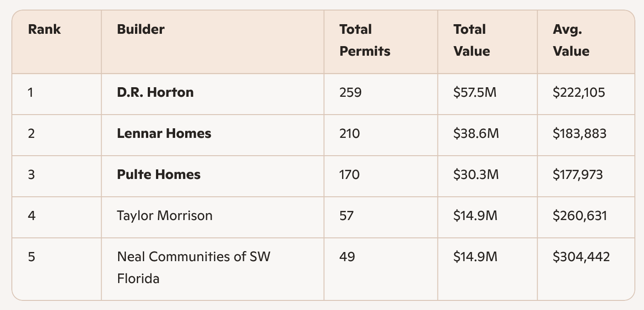
Task: Select the 210 permits cell
Action: point(349,134)
